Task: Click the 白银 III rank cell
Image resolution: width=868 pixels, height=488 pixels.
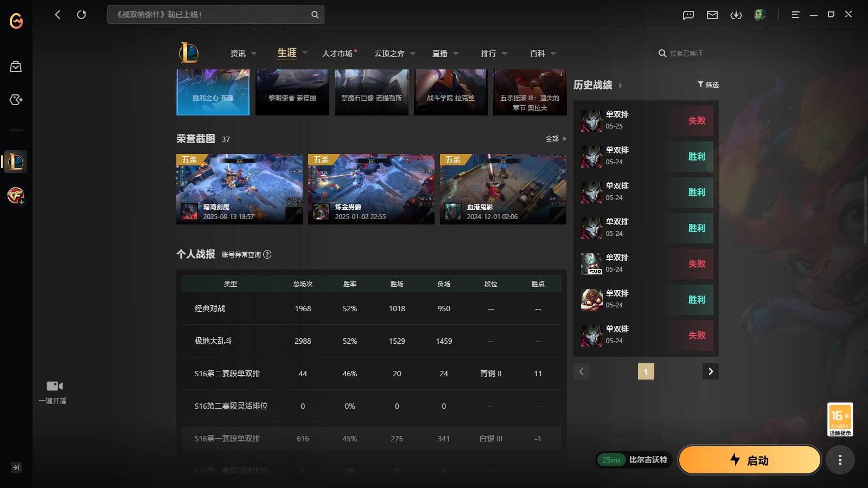Action: (491, 439)
